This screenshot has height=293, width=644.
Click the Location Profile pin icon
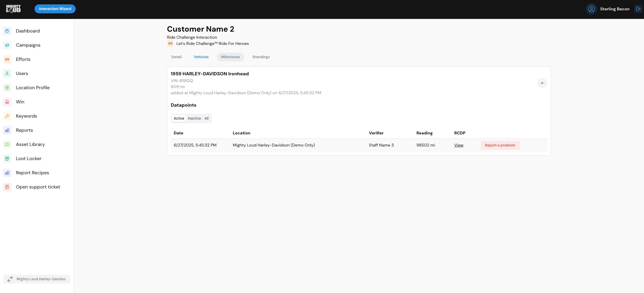coord(7,88)
